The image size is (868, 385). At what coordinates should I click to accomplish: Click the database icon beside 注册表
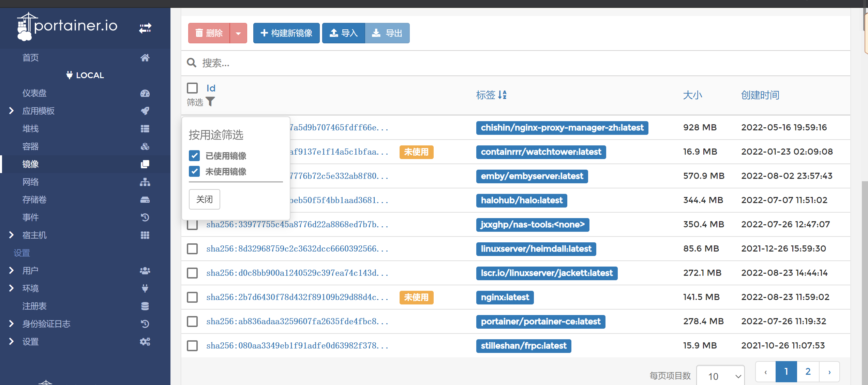pos(145,306)
